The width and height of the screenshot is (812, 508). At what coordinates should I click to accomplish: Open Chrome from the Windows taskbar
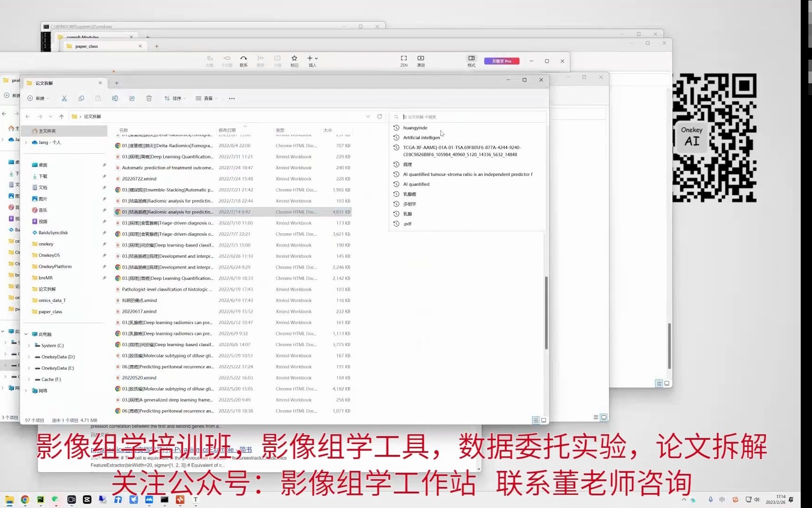[25, 500]
